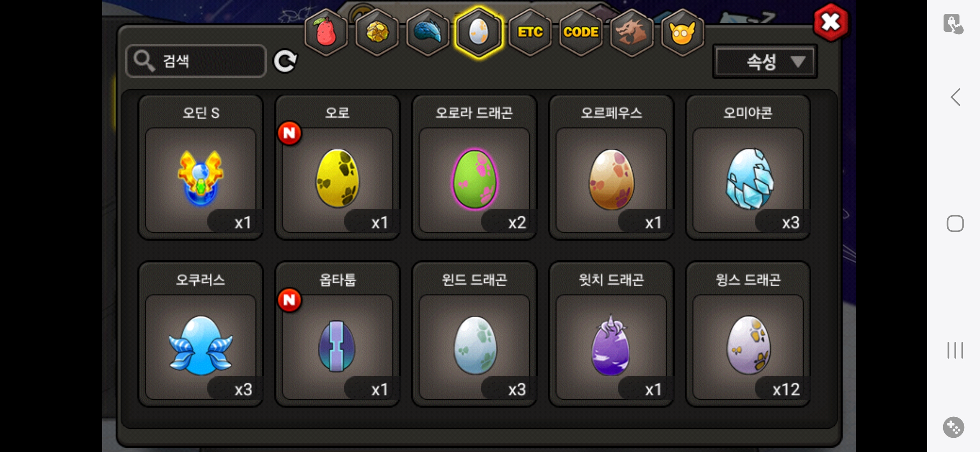The height and width of the screenshot is (452, 980).
Task: Choose the 오로라 드래곤 green egg
Action: tap(475, 167)
